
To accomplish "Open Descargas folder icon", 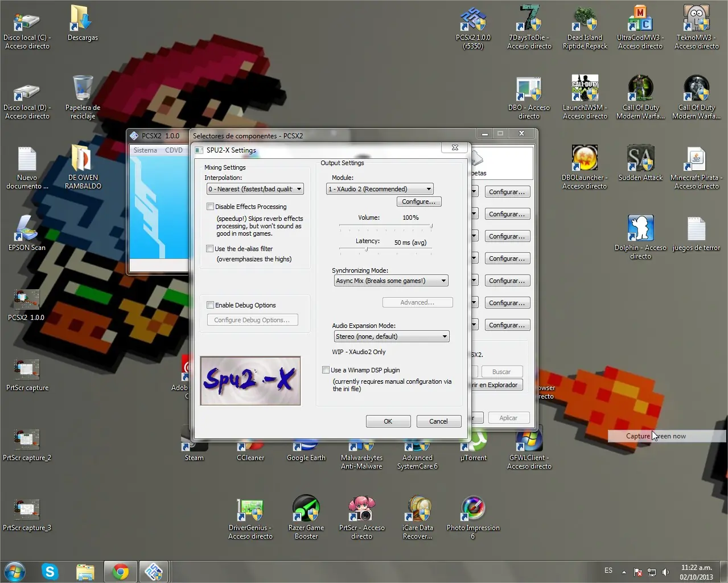I will (x=83, y=23).
